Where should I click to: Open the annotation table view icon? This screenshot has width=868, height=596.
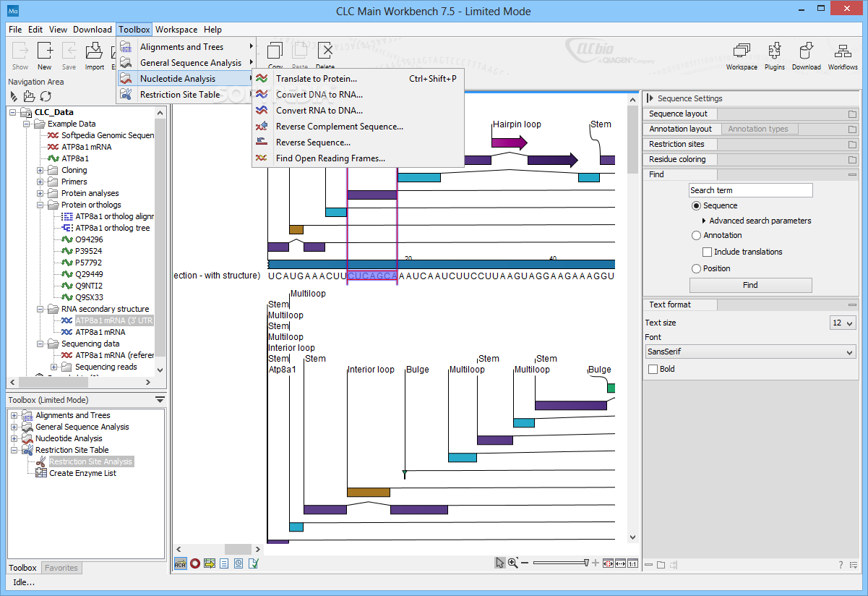pos(210,563)
